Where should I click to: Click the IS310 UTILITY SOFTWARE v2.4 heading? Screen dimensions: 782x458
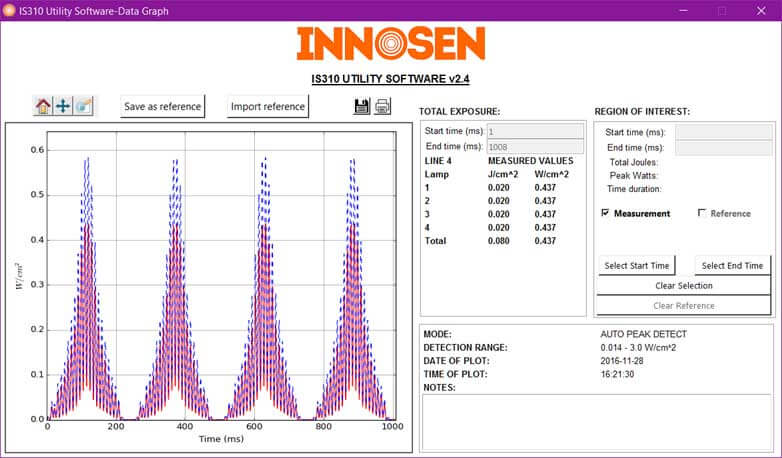click(391, 79)
